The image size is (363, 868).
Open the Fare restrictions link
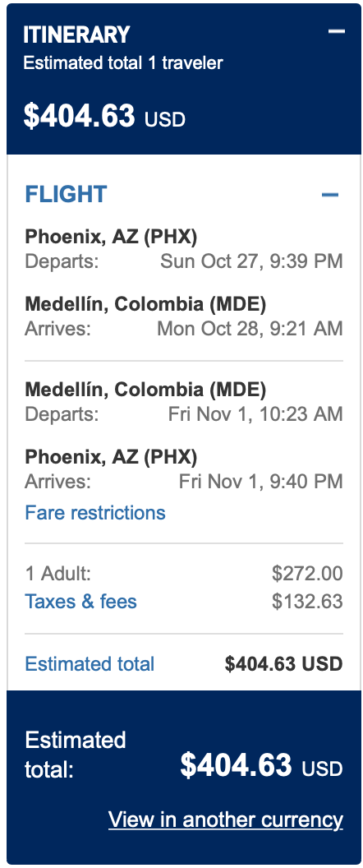click(x=95, y=513)
